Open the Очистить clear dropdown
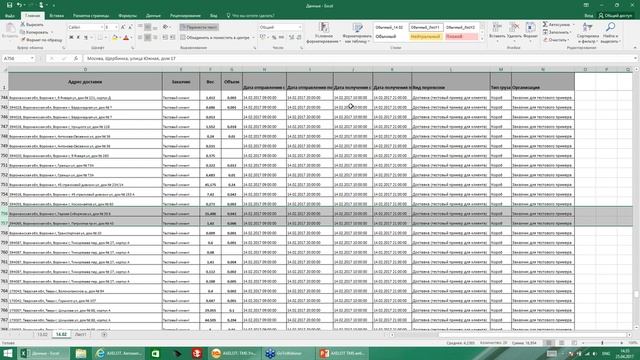Viewport: 640px width, 360px height. click(x=556, y=40)
